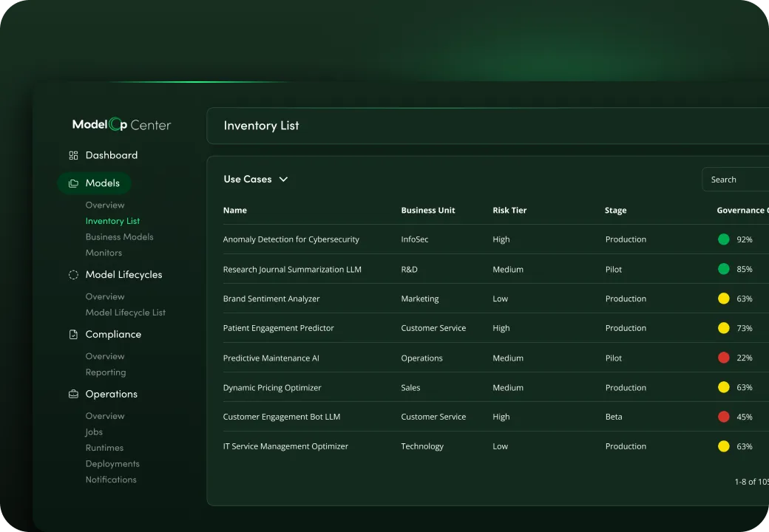Open the Model Lifecycles section
Viewport: 769px width, 532px height.
[123, 275]
